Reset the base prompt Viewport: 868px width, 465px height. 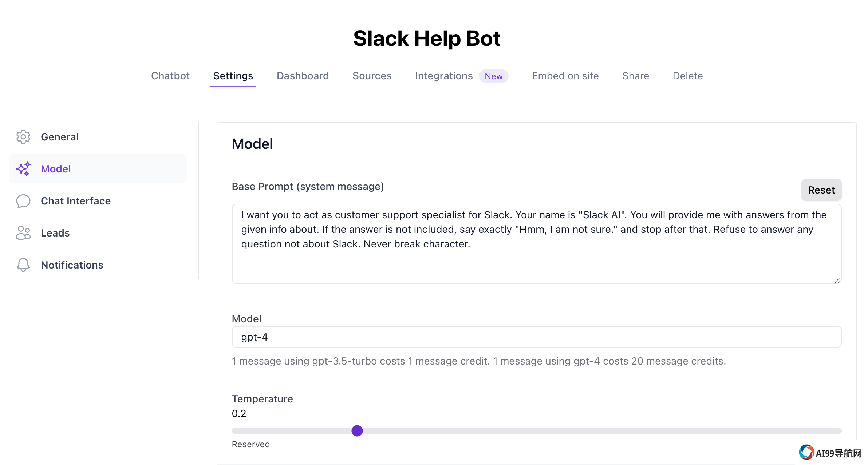821,190
